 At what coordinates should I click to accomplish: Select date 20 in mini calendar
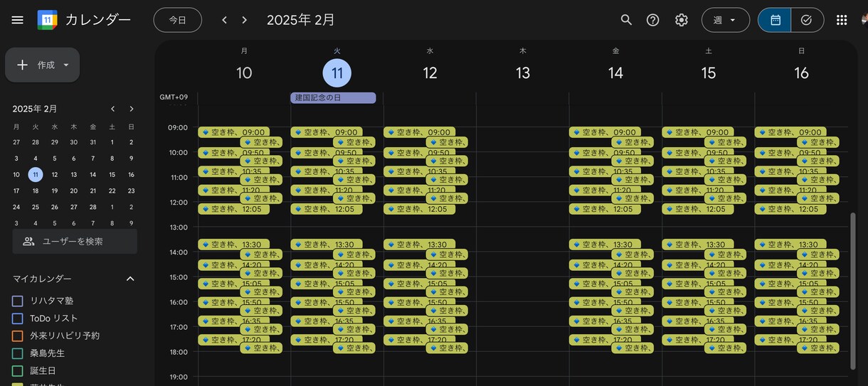click(73, 191)
